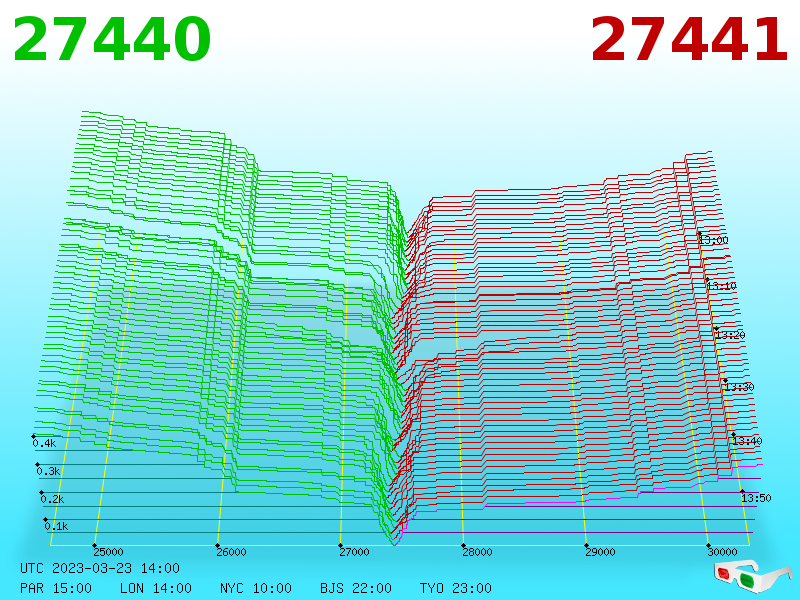Click the LON 14:00 clock
This screenshot has width=800, height=600.
pos(156,588)
